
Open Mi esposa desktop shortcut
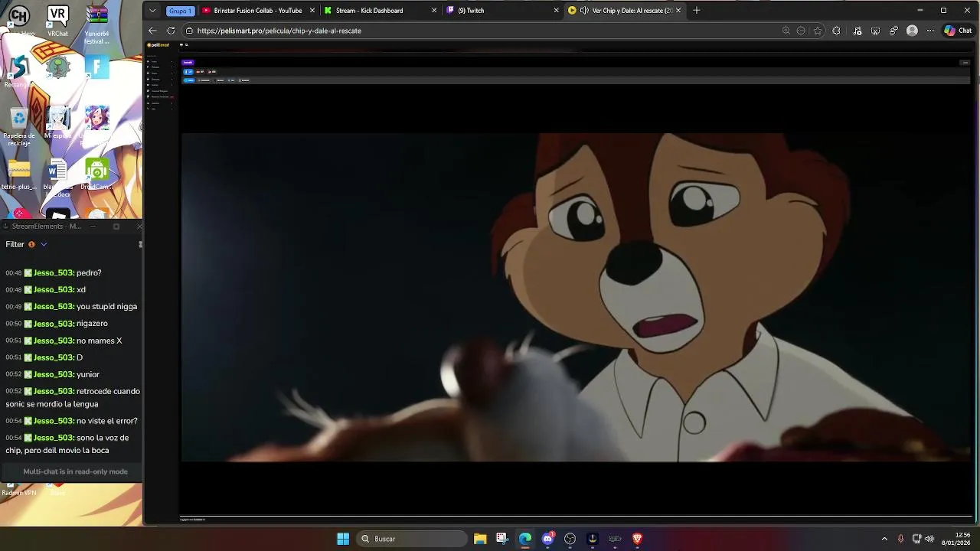pyautogui.click(x=57, y=122)
